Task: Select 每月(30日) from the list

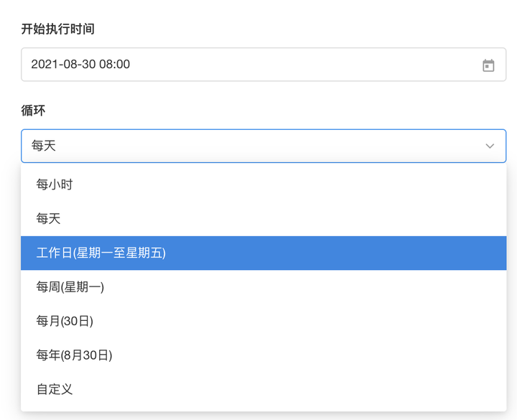Action: pyautogui.click(x=65, y=321)
